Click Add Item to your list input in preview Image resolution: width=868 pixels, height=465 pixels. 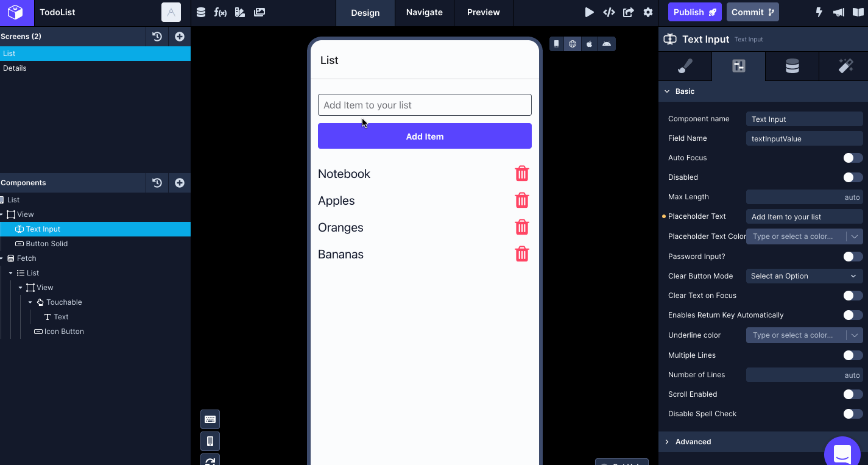click(425, 105)
